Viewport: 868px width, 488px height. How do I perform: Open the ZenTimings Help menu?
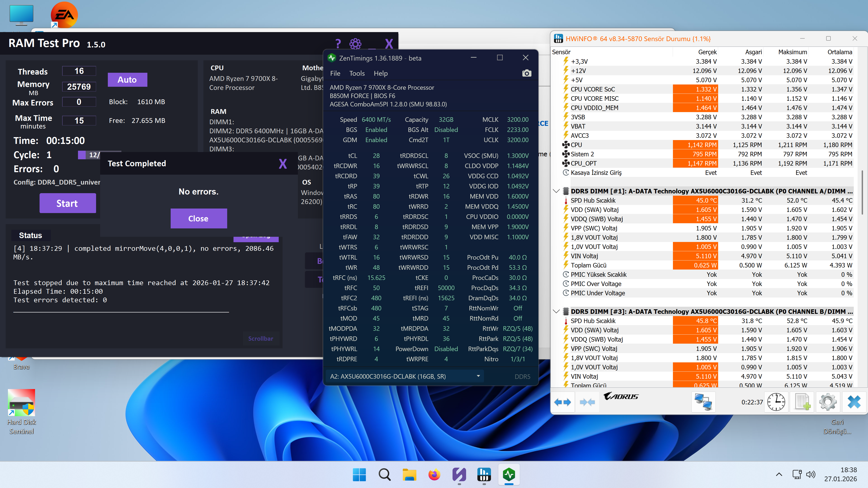(x=380, y=73)
